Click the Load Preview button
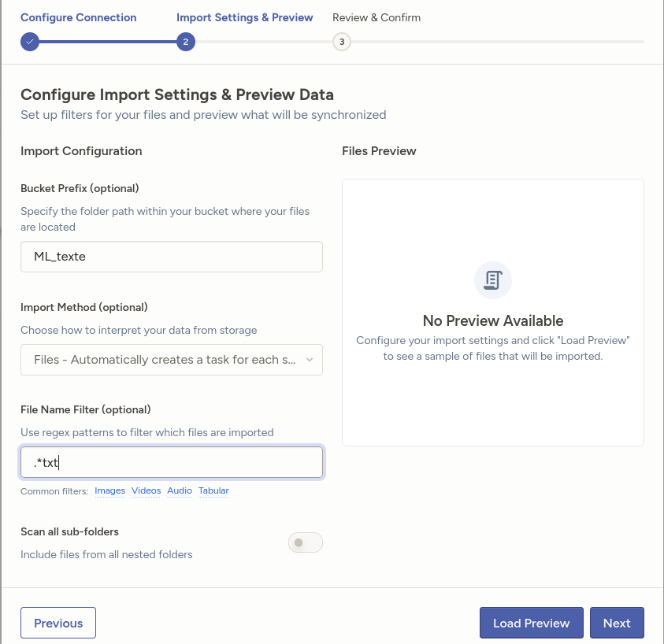 [x=531, y=623]
